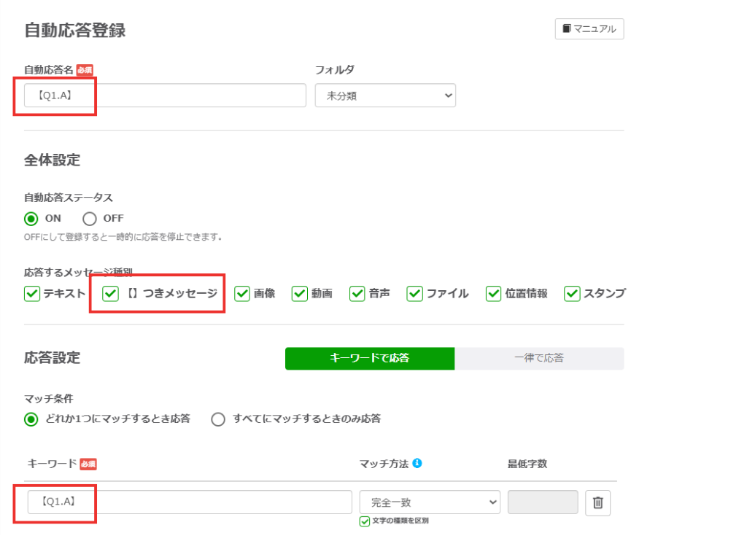Uncheck the 位置情報 checkbox
Image resolution: width=747 pixels, height=560 pixels.
click(493, 293)
